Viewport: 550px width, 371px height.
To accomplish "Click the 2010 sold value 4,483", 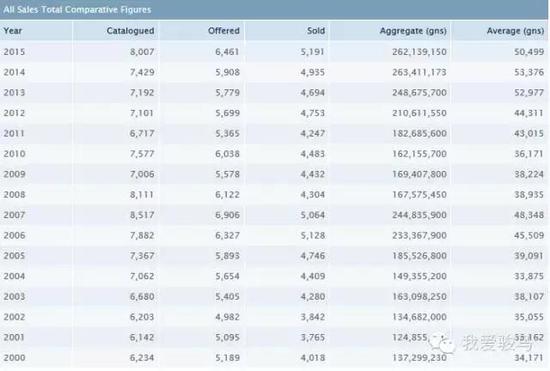I will (313, 154).
